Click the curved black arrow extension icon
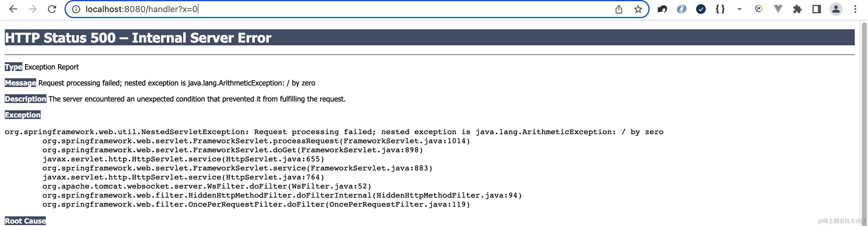 pos(662,9)
